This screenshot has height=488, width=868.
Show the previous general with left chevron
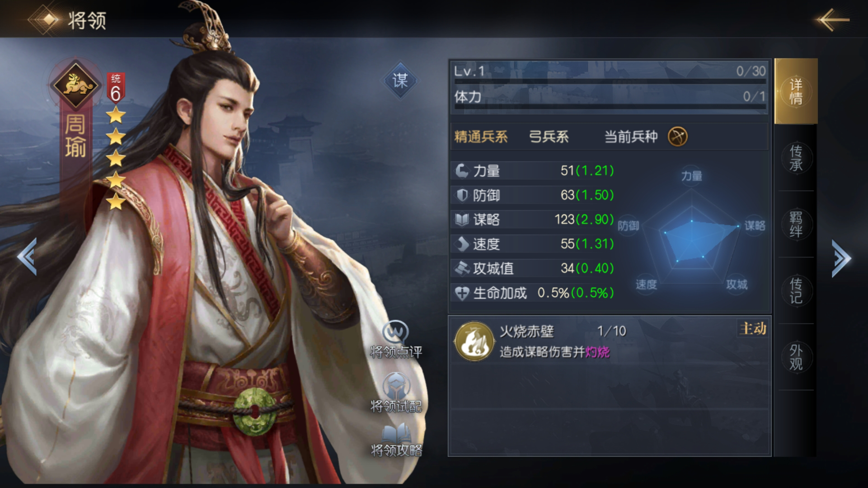pos(27,256)
